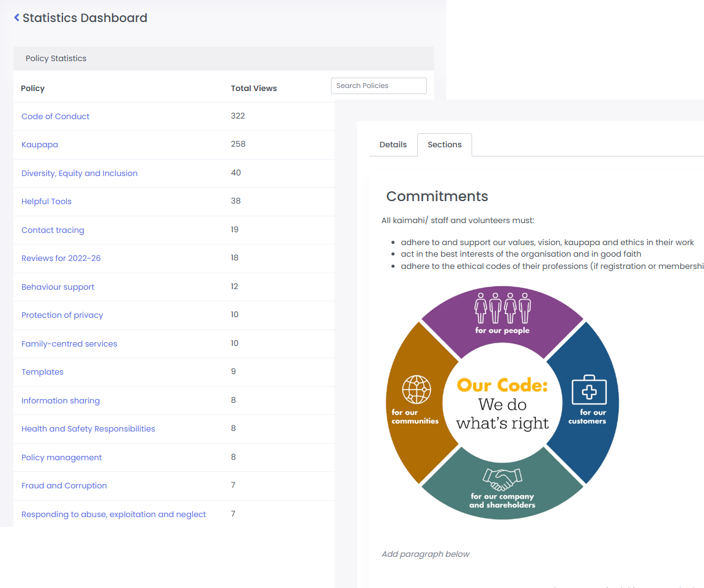Click bullet 'act in the best interests'
This screenshot has width=704, height=588.
click(521, 254)
